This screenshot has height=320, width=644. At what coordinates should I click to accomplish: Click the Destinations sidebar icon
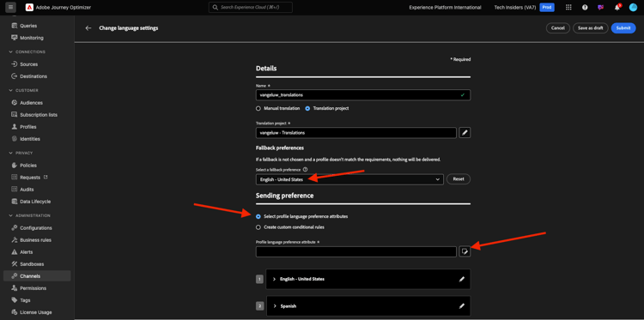click(14, 76)
